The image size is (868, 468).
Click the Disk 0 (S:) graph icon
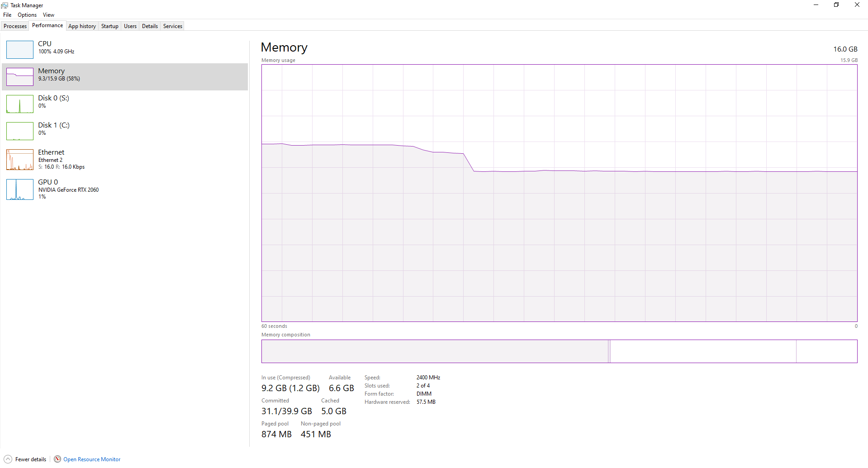pos(20,104)
